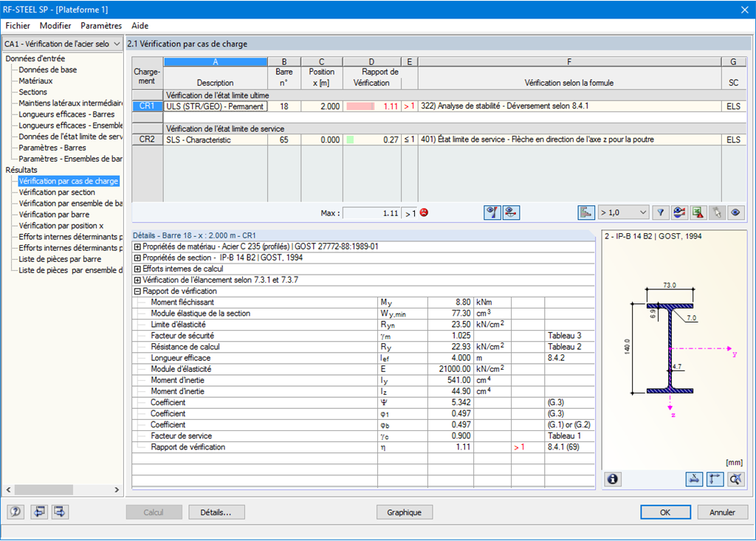Select Données de l'état limite de service
This screenshot has height=541, width=756.
pyautogui.click(x=70, y=137)
